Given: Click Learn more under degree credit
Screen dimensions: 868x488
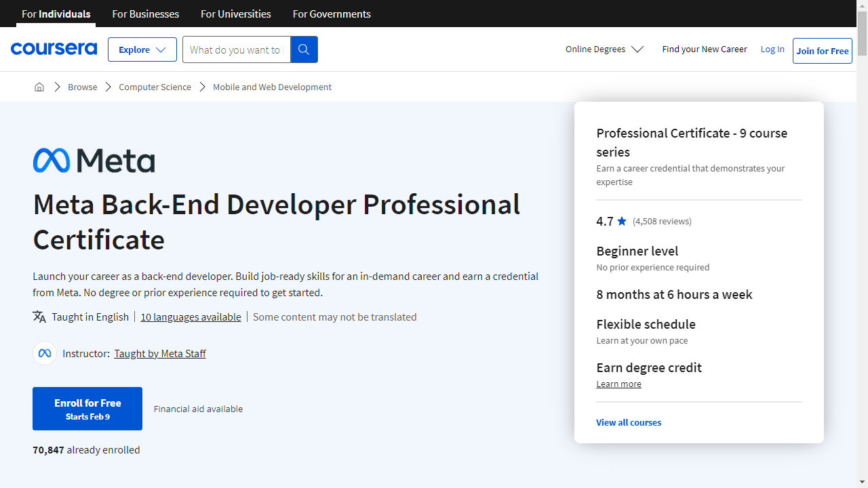Looking at the screenshot, I should pyautogui.click(x=618, y=384).
